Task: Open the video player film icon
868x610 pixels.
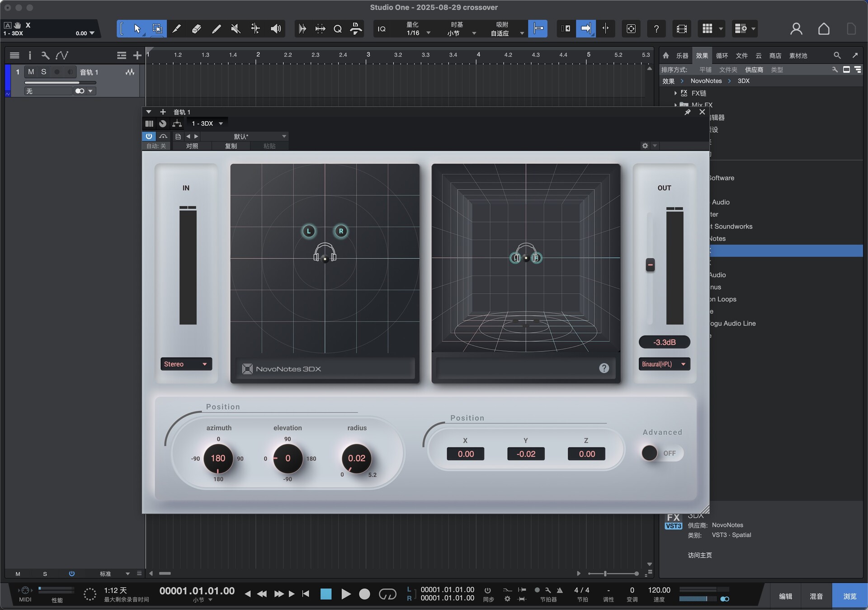Action: click(x=682, y=29)
